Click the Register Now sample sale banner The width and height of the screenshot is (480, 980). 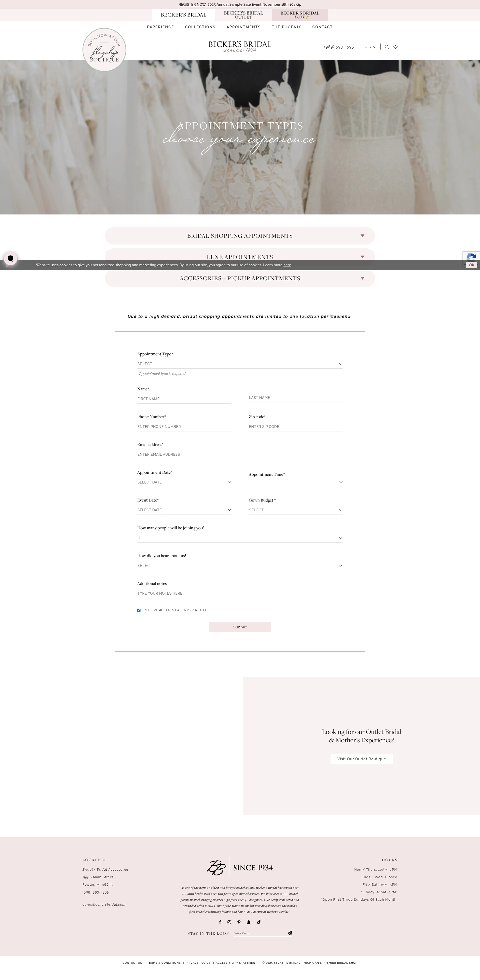(x=240, y=5)
